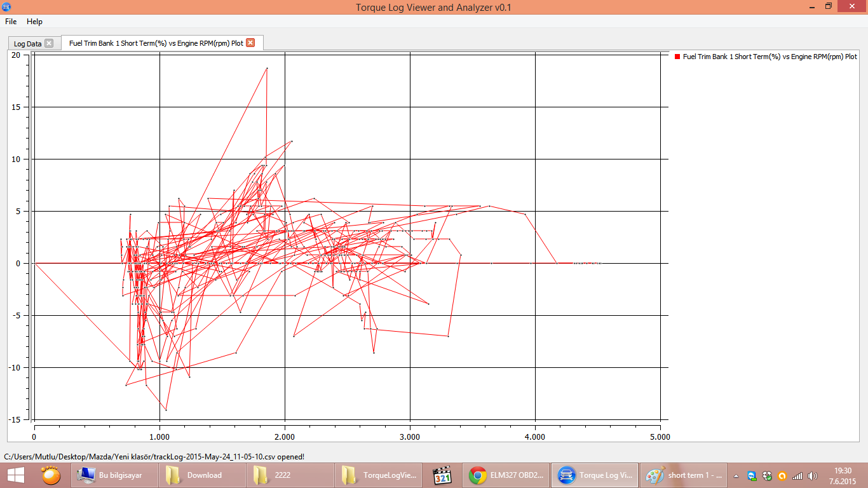Switch to the Paint short term 1 window
This screenshot has height=488, width=868.
(683, 475)
